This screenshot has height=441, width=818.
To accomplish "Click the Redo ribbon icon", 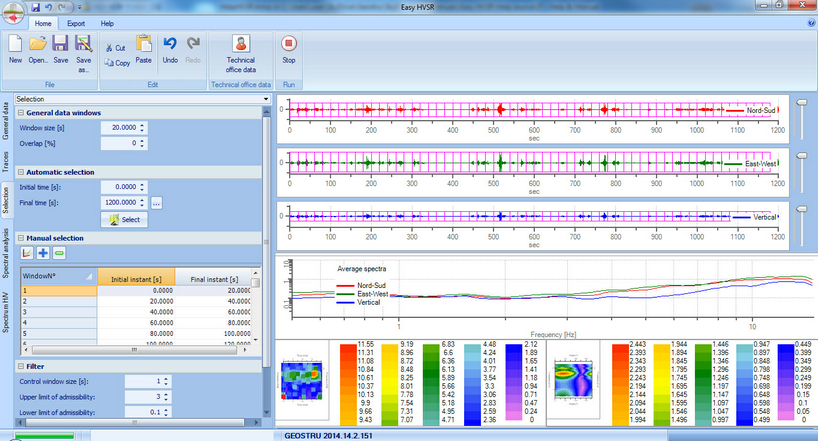I will click(193, 43).
